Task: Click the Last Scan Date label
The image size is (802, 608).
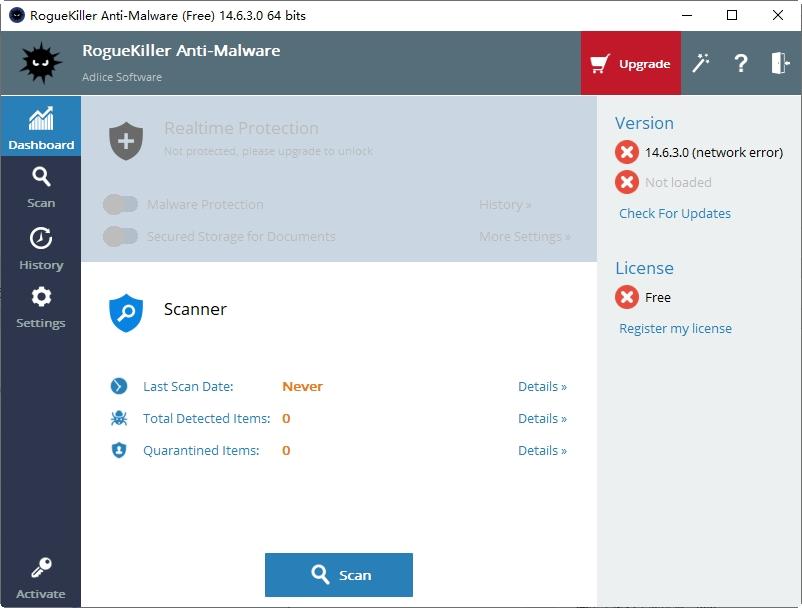Action: point(188,386)
